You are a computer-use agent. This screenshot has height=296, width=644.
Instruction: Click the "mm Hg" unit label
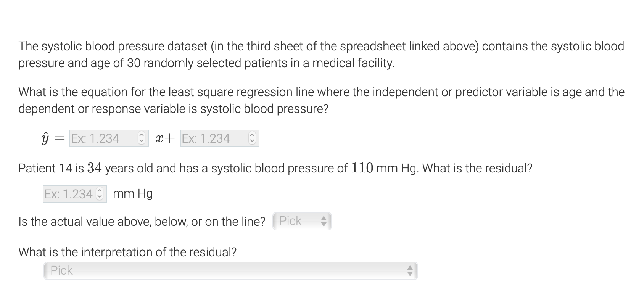[133, 194]
